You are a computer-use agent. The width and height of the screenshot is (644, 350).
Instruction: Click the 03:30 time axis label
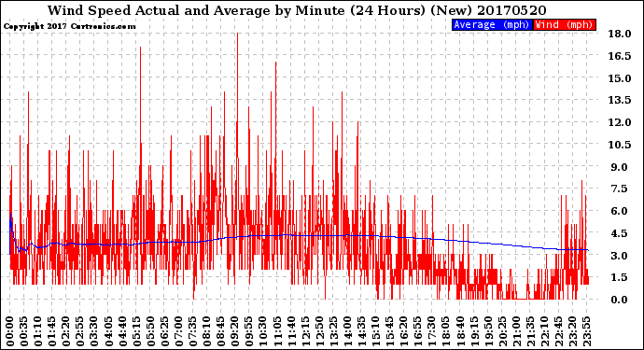pos(94,331)
